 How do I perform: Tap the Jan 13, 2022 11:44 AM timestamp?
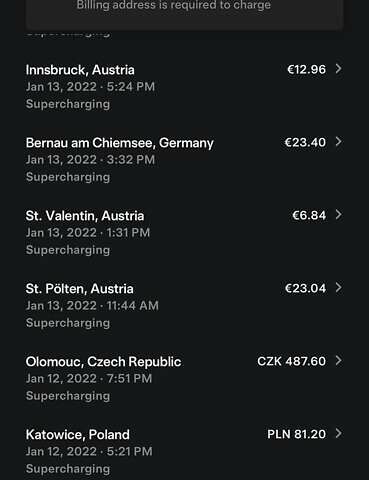pos(92,306)
